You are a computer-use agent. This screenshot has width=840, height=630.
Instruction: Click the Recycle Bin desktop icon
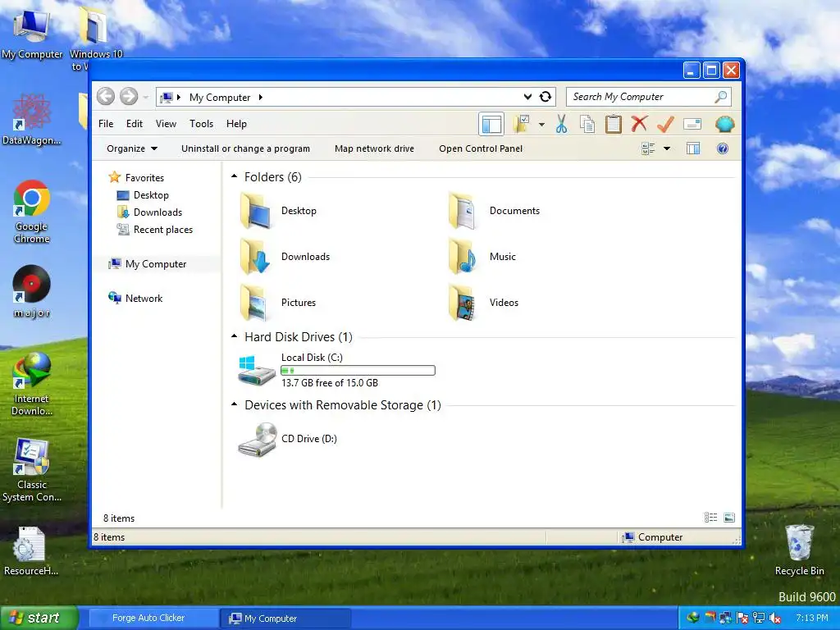799,550
